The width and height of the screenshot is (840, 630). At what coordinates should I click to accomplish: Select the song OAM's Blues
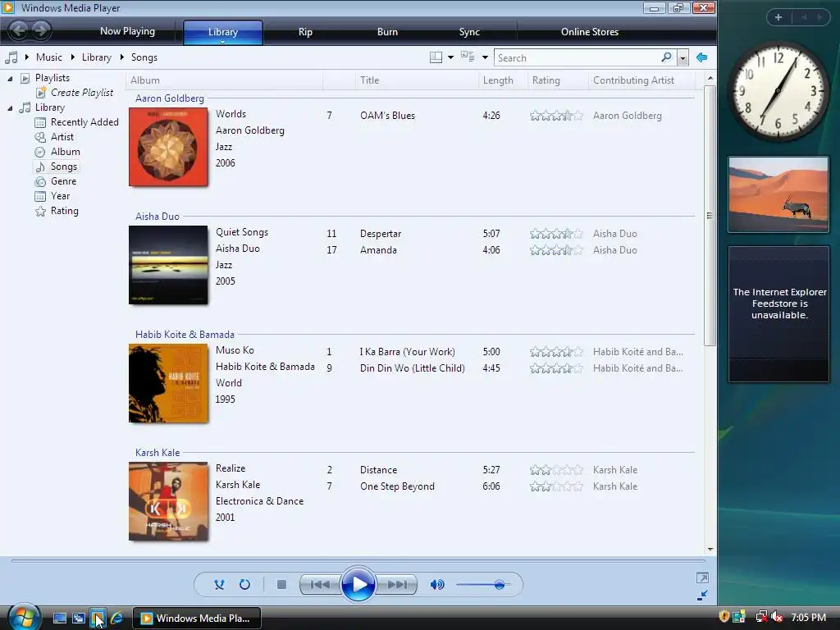pos(387,116)
